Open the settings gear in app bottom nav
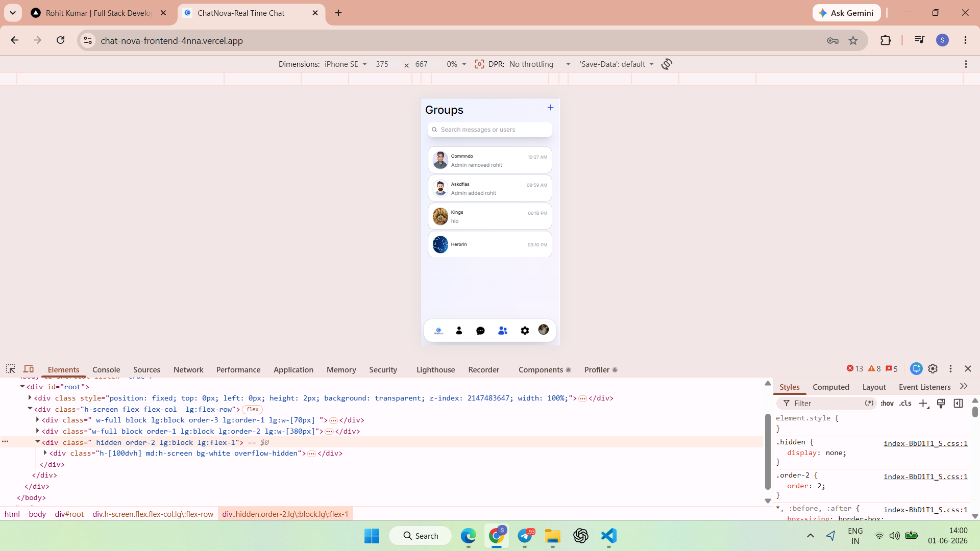Viewport: 980px width, 551px height. coord(525,331)
